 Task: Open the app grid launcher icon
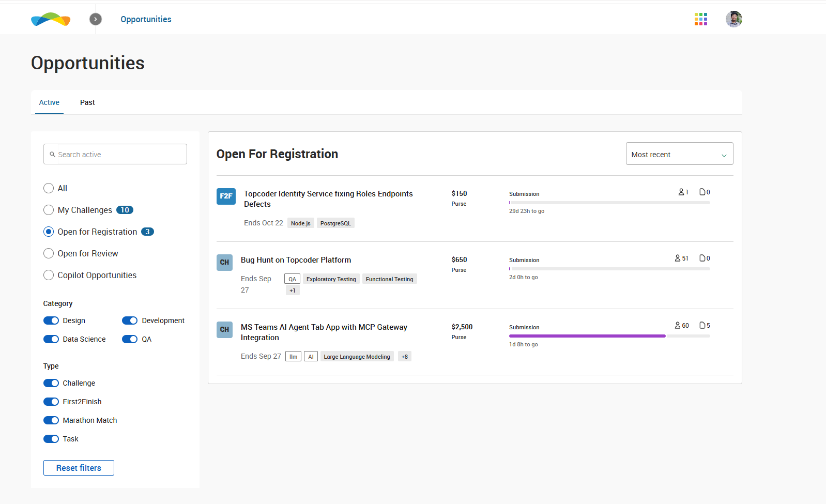click(x=700, y=19)
